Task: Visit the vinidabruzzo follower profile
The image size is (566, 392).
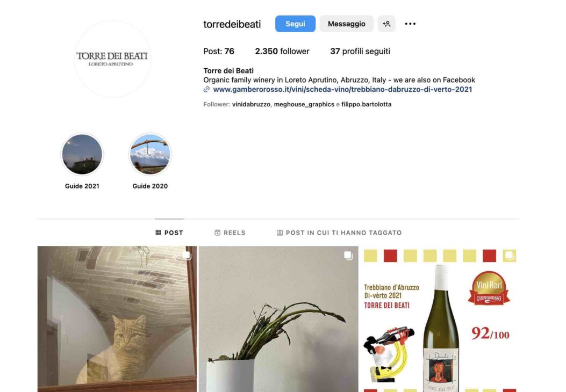Action: pyautogui.click(x=251, y=104)
